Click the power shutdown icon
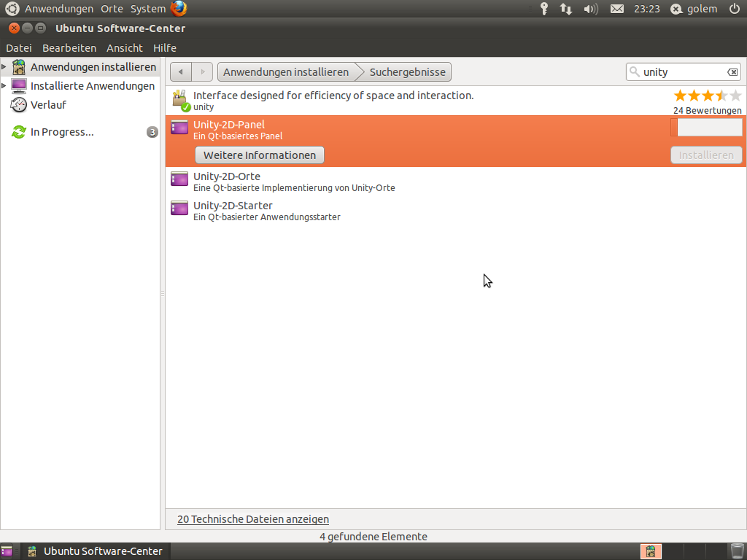 pyautogui.click(x=734, y=9)
